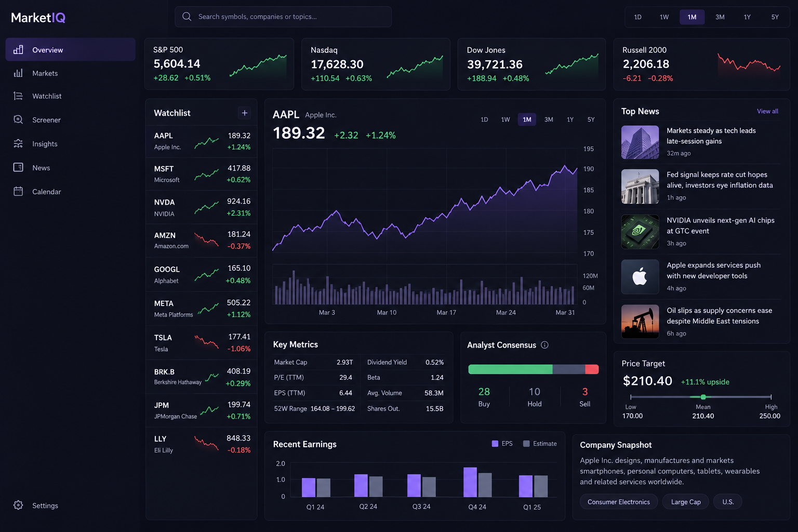Open the Russell 2000 index card
798x532 pixels.
[x=701, y=64]
